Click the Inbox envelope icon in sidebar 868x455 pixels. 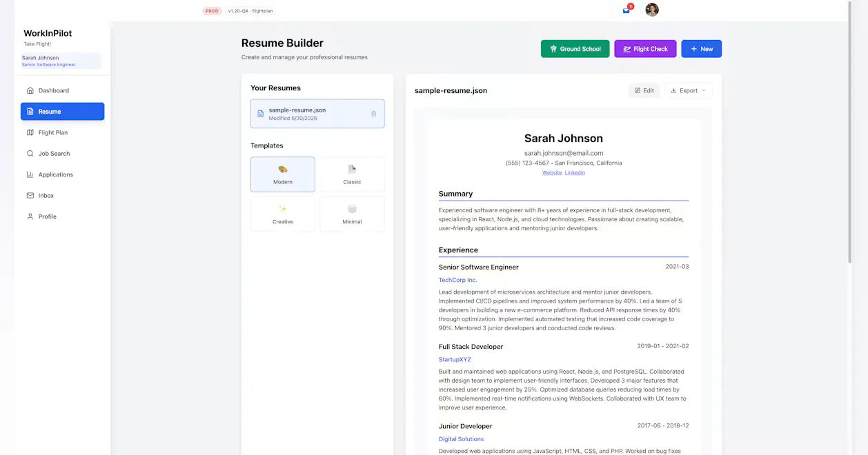click(30, 196)
